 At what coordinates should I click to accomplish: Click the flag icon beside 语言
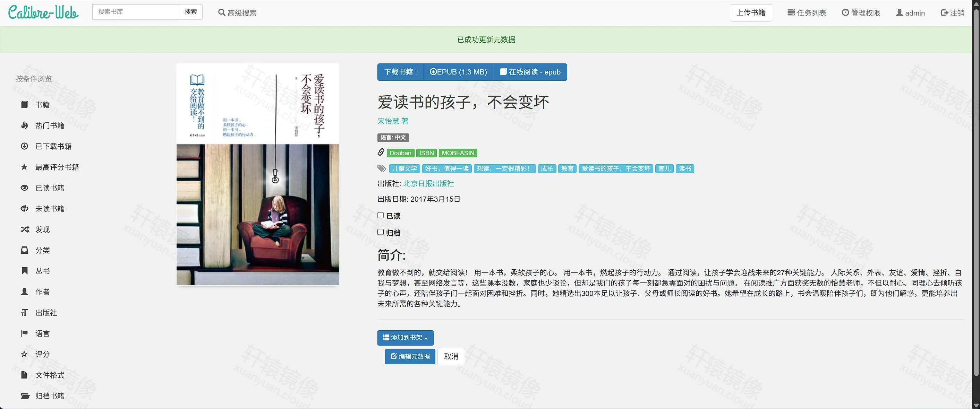point(24,333)
